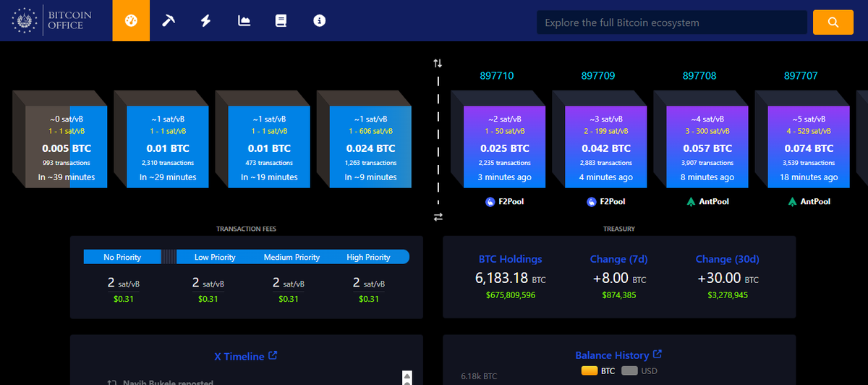Click AntPool logo icon under block 897708
This screenshot has height=385, width=868.
691,202
